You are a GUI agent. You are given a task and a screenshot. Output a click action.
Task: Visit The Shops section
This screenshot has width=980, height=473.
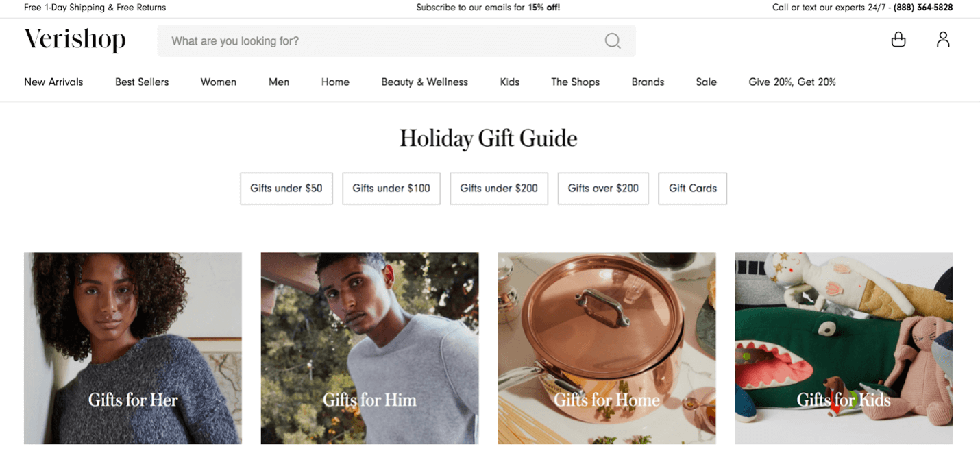pos(575,82)
